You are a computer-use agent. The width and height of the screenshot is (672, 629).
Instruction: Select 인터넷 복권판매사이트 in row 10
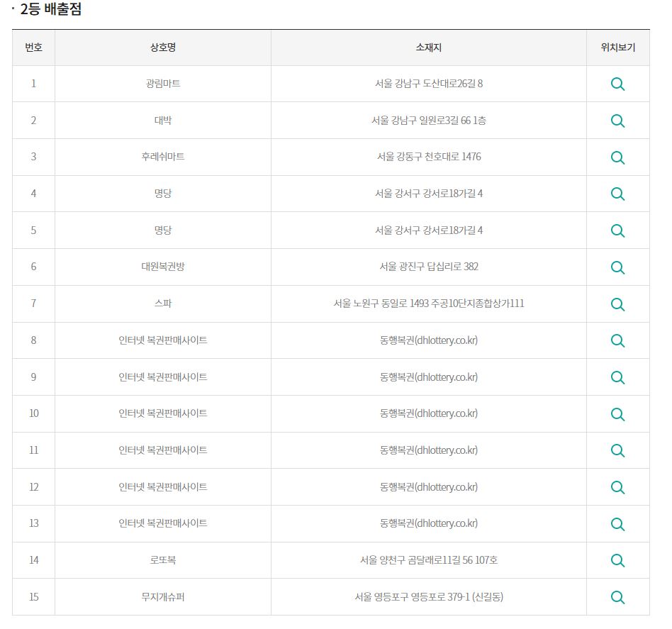[x=163, y=413]
